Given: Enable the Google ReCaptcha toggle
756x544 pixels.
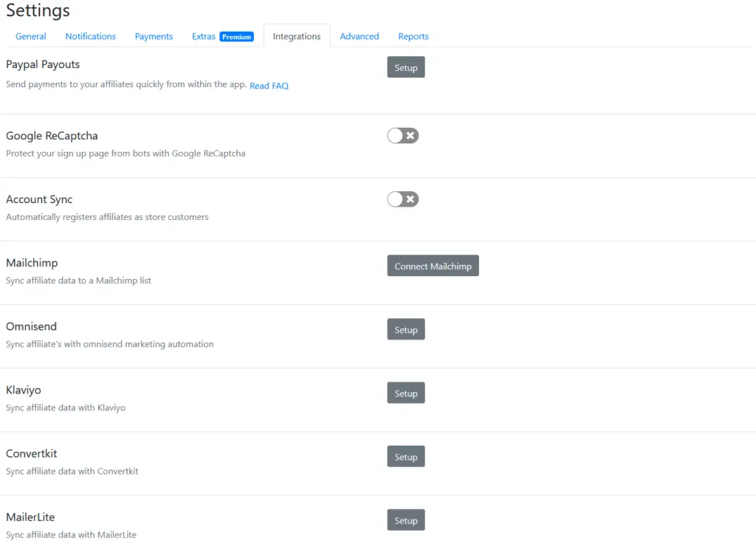Looking at the screenshot, I should click(x=403, y=136).
